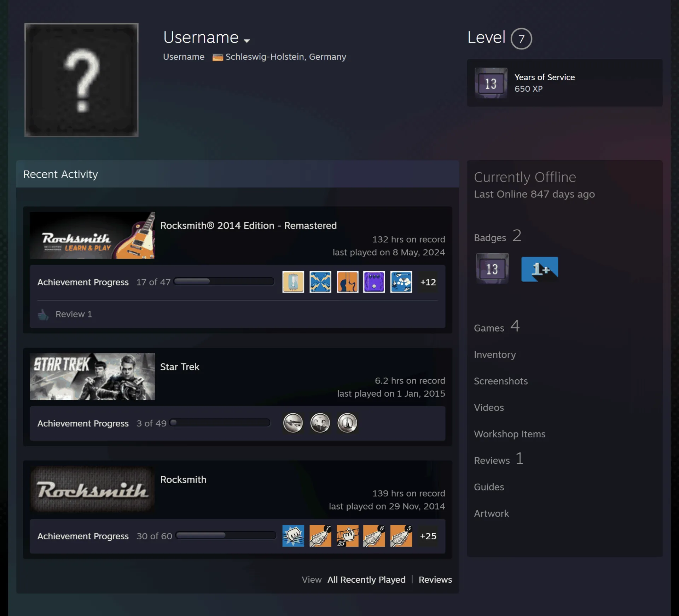
Task: Click the original Rocksmith game banner
Action: tap(92, 489)
